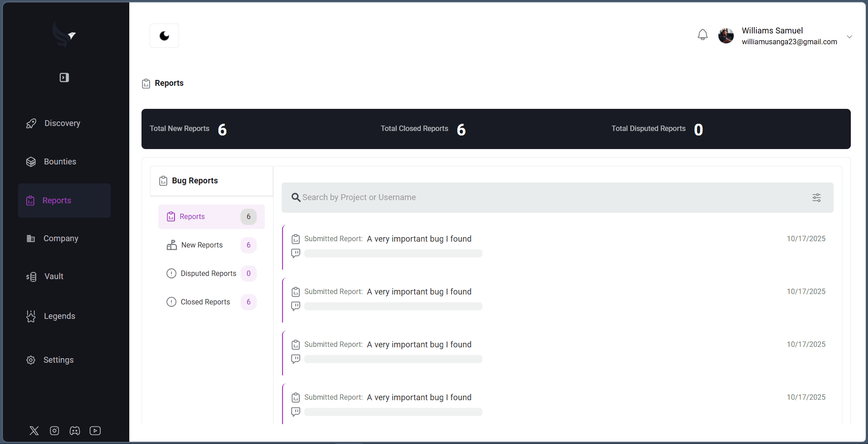Open the Instagram social link
Image resolution: width=868 pixels, height=444 pixels.
coord(55,430)
